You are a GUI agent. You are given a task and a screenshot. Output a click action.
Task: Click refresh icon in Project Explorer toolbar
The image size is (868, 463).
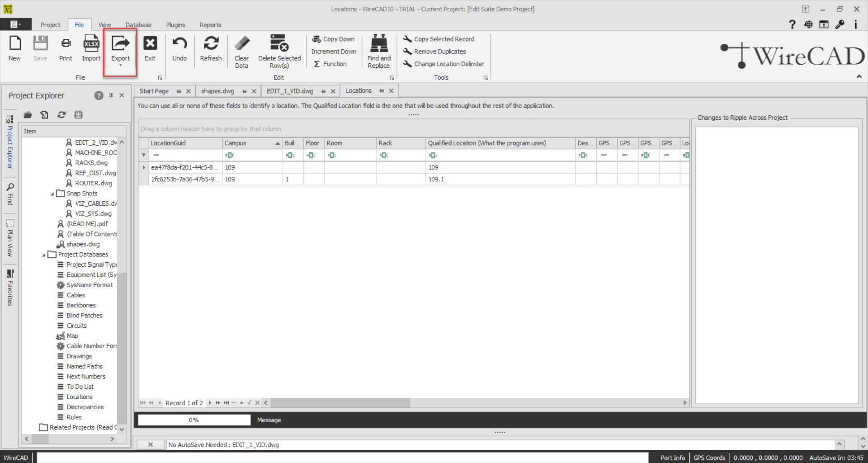[61, 115]
